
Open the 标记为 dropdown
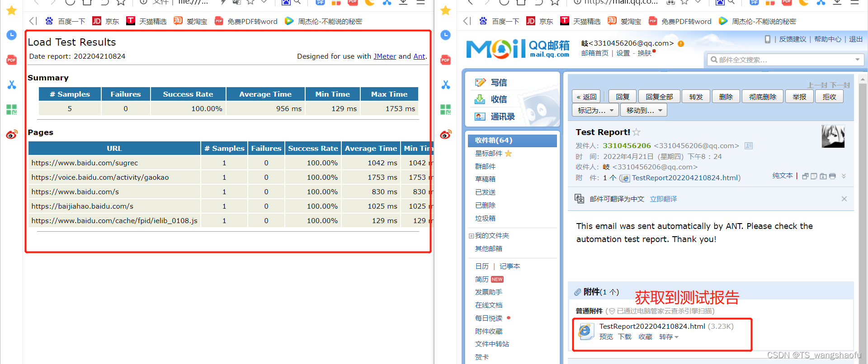pyautogui.click(x=595, y=110)
